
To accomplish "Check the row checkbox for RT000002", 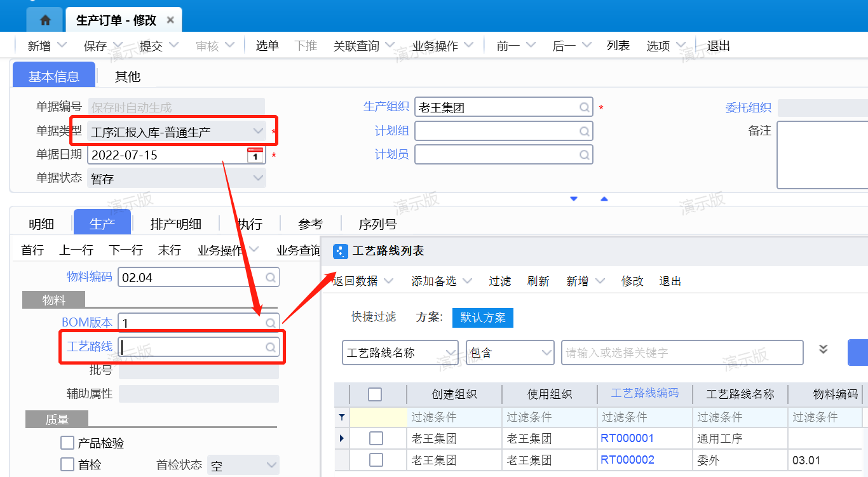I will coord(376,460).
